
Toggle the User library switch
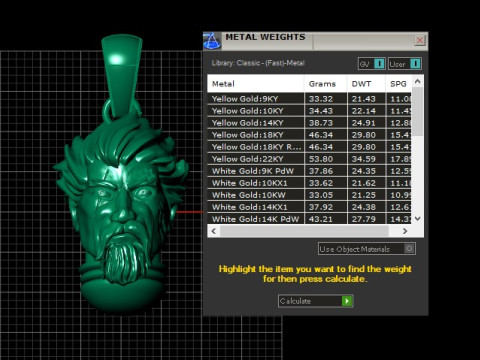[x=405, y=64]
